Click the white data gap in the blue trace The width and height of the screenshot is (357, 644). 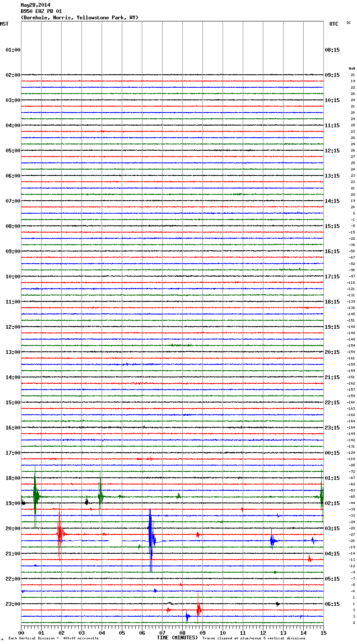pos(115,540)
